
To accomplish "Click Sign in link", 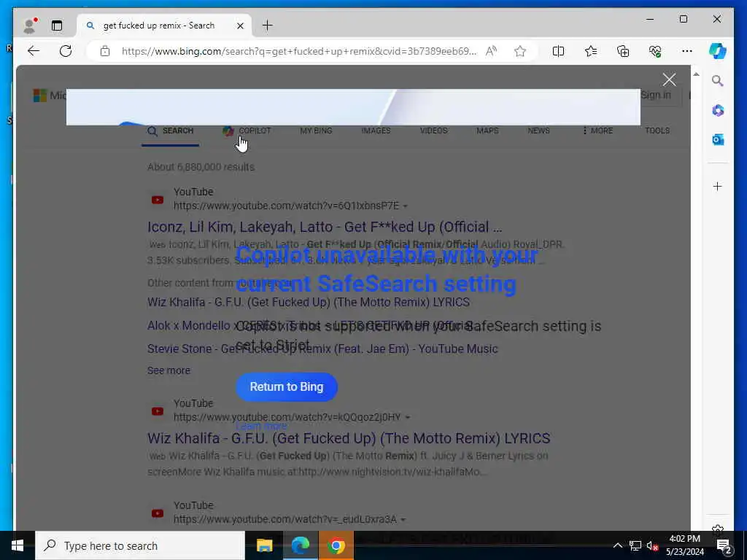I will click(656, 96).
